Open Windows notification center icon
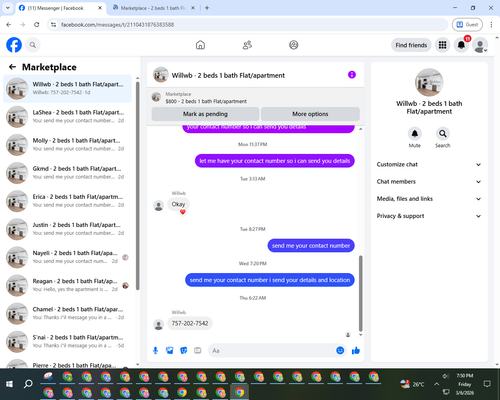This screenshot has height=400, width=500. point(487,384)
